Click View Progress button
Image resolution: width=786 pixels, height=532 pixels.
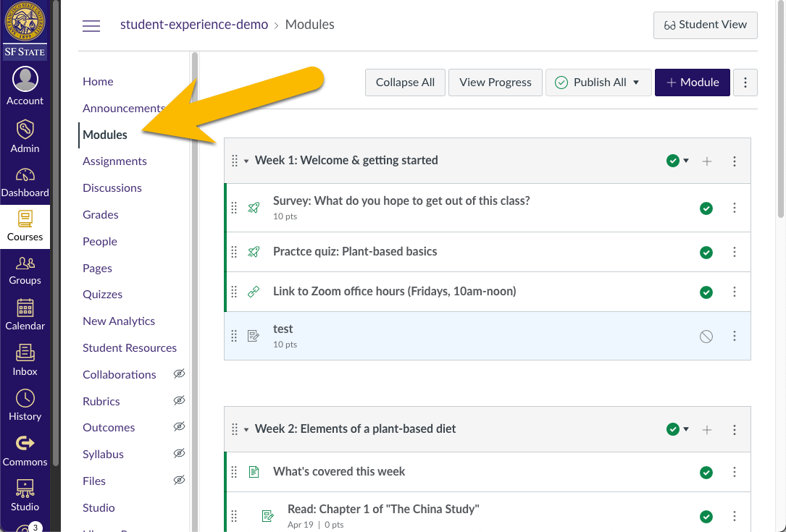point(496,83)
